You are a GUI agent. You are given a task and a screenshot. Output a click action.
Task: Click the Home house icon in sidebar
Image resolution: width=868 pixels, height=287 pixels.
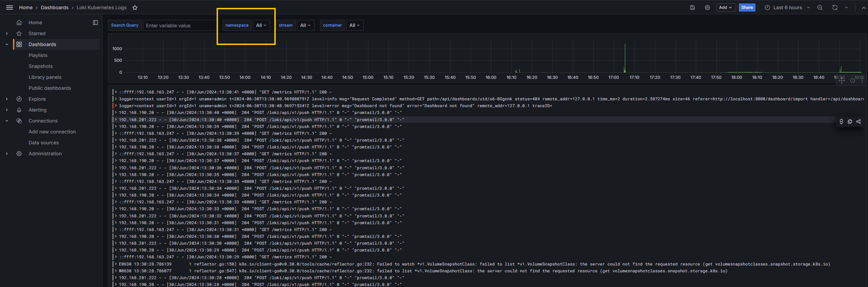tap(19, 23)
